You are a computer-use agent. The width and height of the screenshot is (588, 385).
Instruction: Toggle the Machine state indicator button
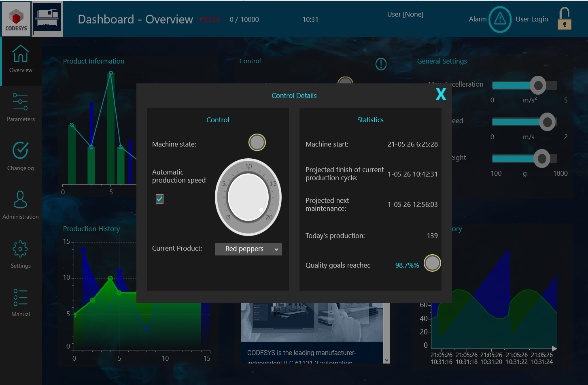[257, 143]
